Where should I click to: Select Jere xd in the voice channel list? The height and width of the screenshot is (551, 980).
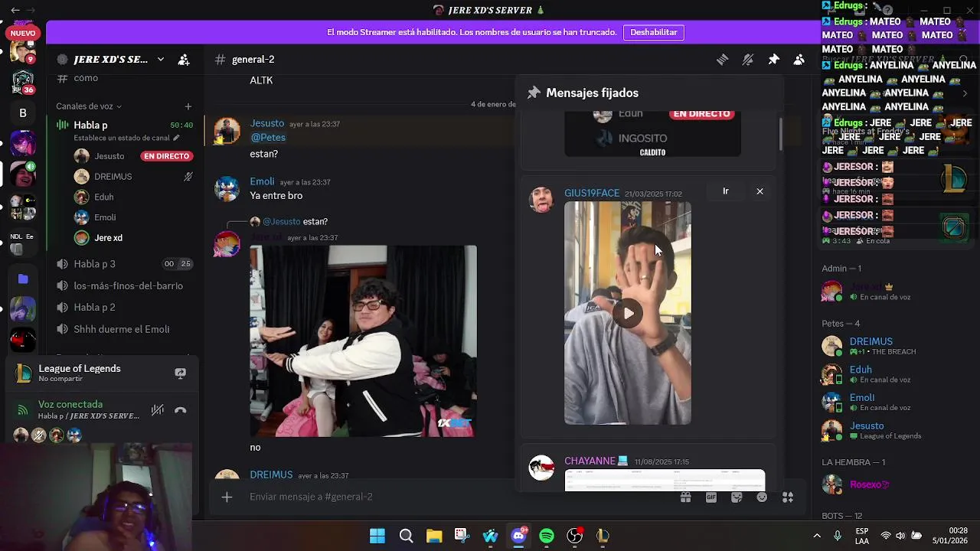[x=108, y=238]
